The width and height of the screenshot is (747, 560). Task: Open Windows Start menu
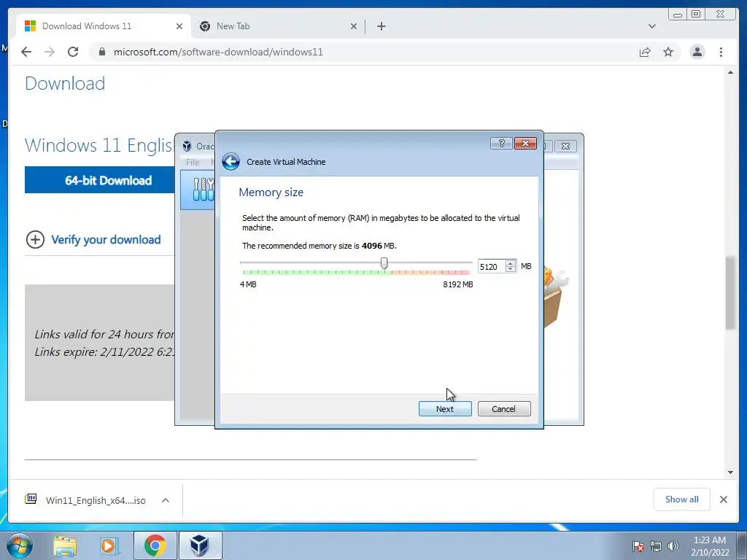(x=20, y=545)
